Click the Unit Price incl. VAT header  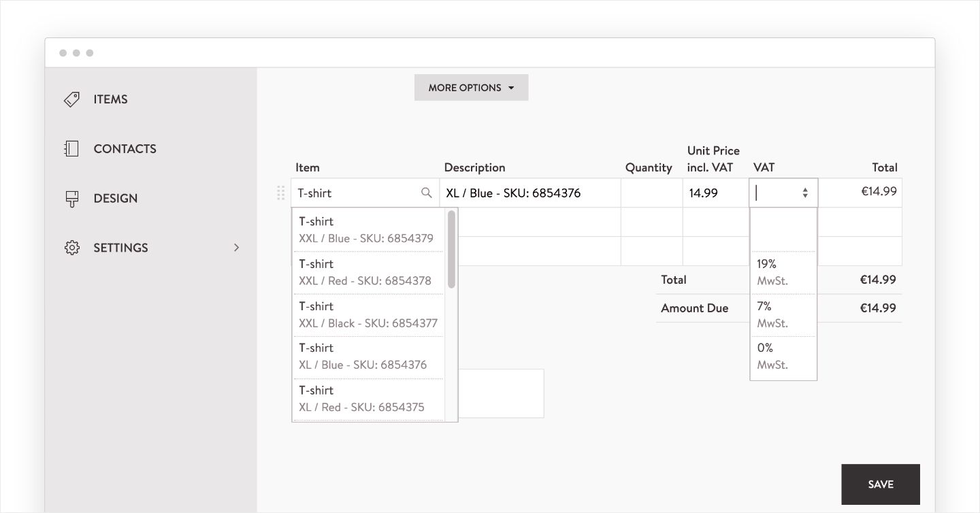[x=713, y=159]
